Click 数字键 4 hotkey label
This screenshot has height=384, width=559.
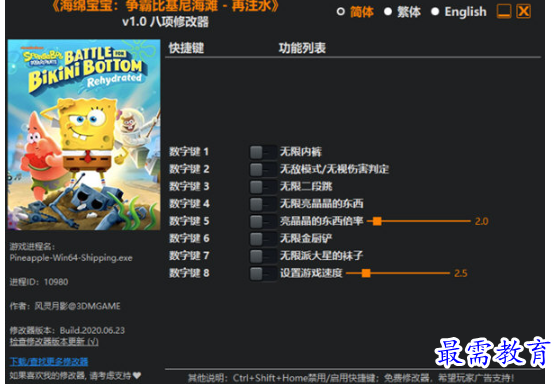(x=189, y=204)
